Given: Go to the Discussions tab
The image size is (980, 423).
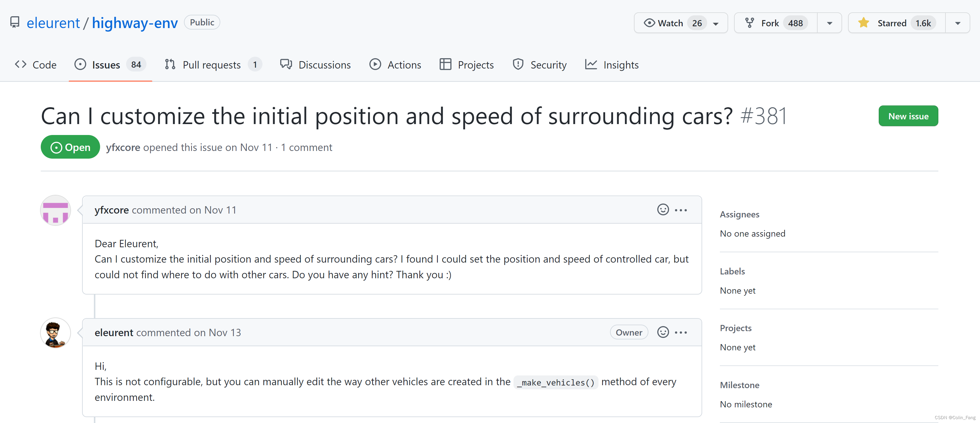Looking at the screenshot, I should [x=315, y=65].
